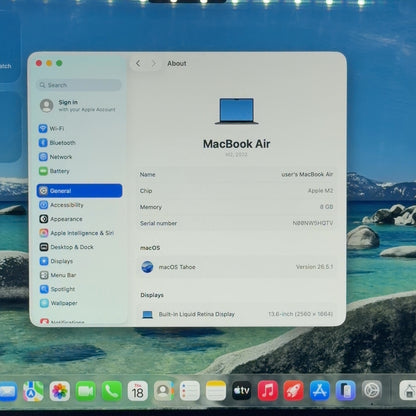Open Appearance settings
Viewport: 416px width, 416px height.
pyautogui.click(x=61, y=219)
